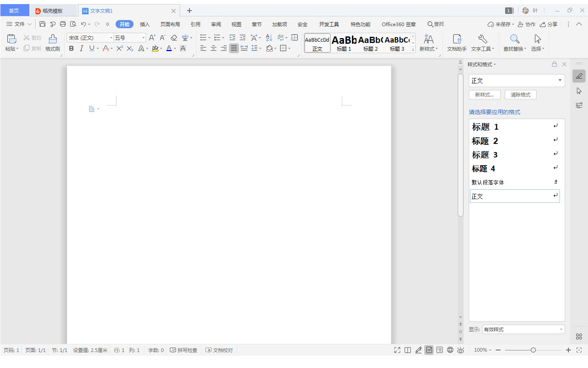Click fullscreen icon in status bar
Screen dimensions: 588x368
coord(397,350)
